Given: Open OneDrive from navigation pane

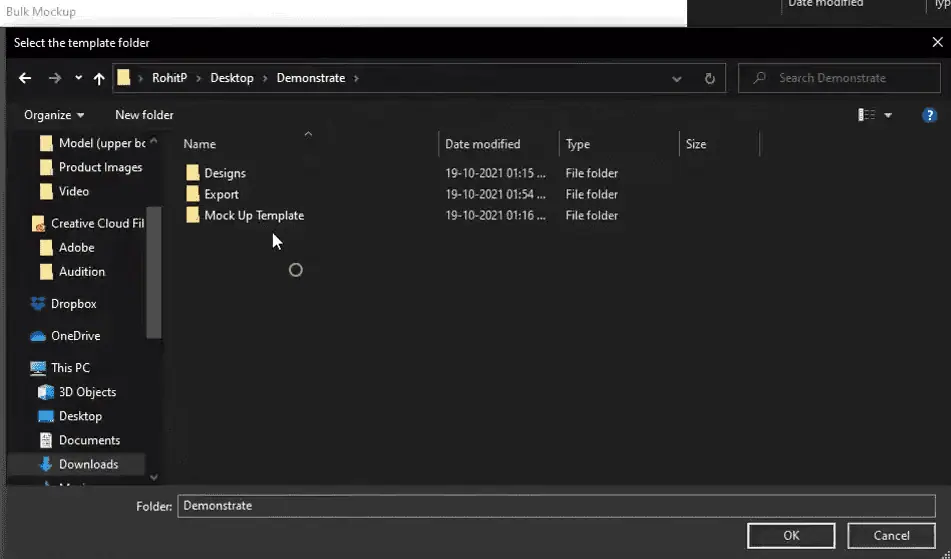Looking at the screenshot, I should (x=75, y=336).
